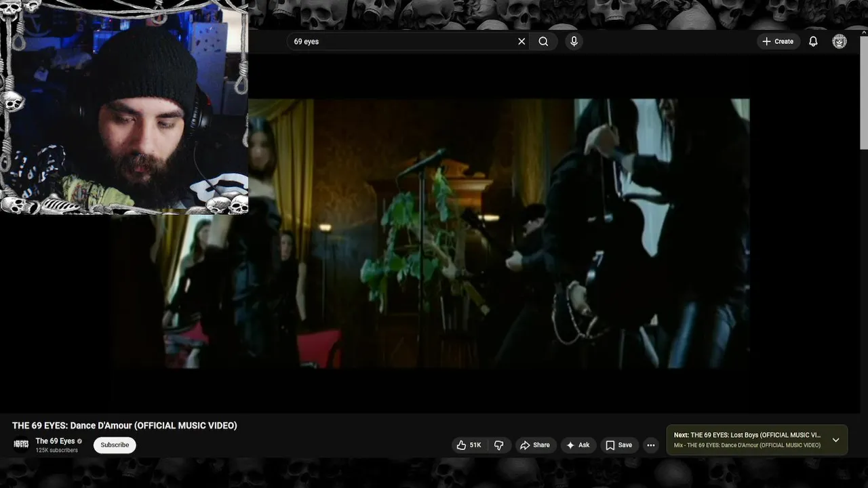
Task: Click Next: THE 69 EYES: Lost Boys title
Action: click(x=747, y=435)
